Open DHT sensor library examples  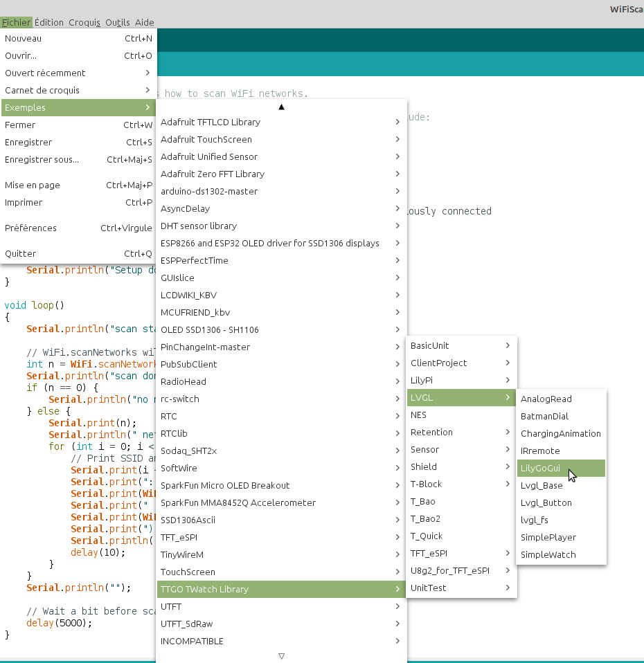point(281,226)
